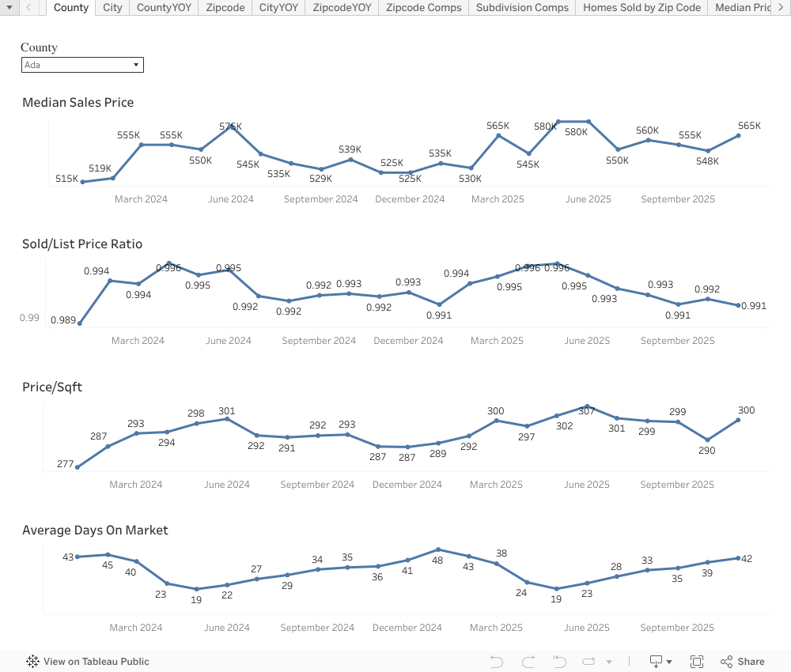Image resolution: width=791 pixels, height=672 pixels.
Task: Open the Zipcode Comps tab
Action: [x=423, y=8]
